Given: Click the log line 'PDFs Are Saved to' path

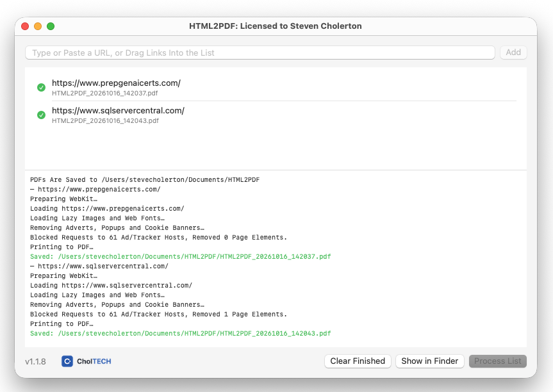Looking at the screenshot, I should pyautogui.click(x=145, y=180).
